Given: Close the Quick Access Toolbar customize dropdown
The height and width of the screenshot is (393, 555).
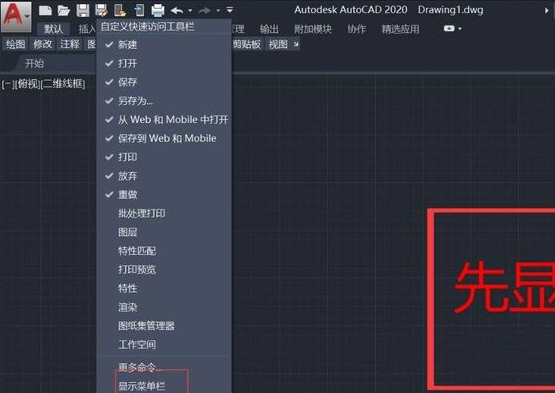Looking at the screenshot, I should pos(230,10).
